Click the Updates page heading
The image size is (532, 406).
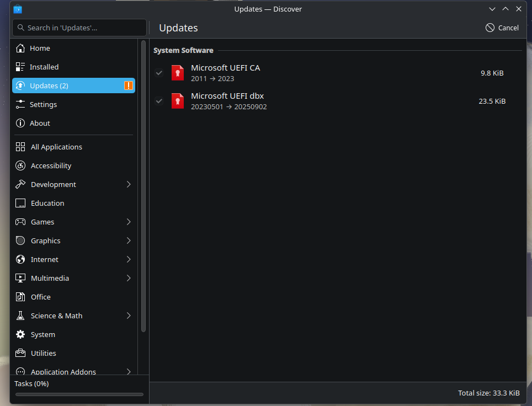pos(178,28)
